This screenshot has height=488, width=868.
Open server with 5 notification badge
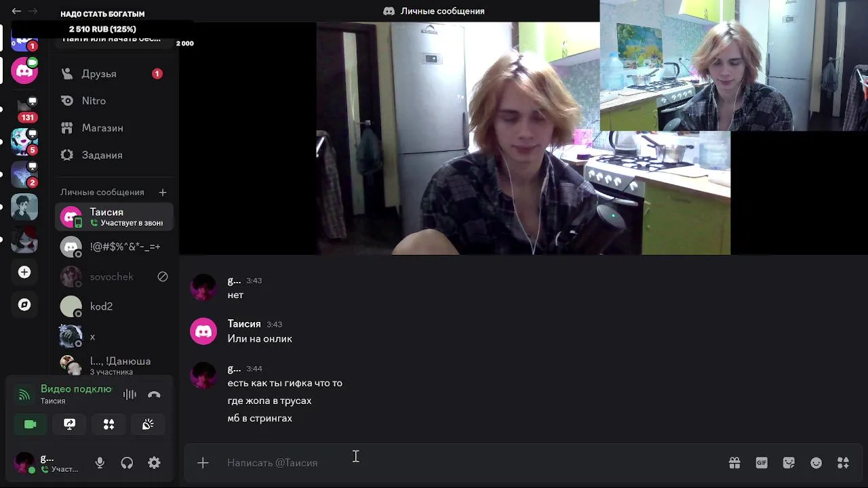click(x=24, y=141)
